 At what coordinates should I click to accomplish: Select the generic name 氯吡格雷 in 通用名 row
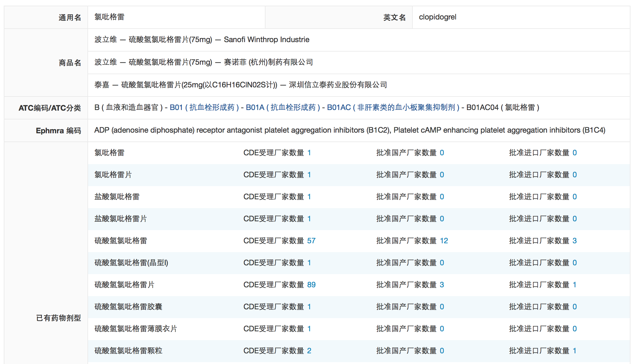[109, 17]
